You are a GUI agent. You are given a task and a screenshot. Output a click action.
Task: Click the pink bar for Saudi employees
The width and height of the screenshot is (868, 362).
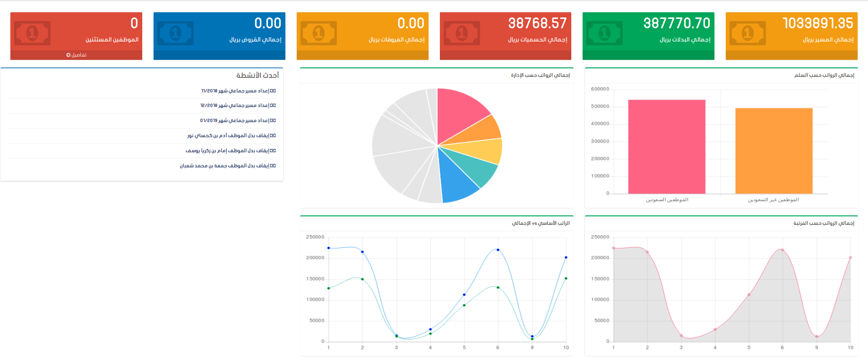pos(666,147)
